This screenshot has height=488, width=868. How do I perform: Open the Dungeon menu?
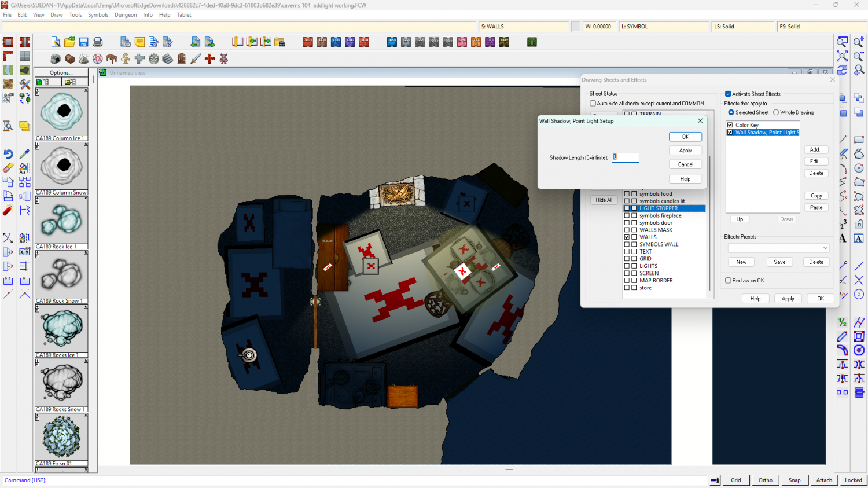pos(126,15)
